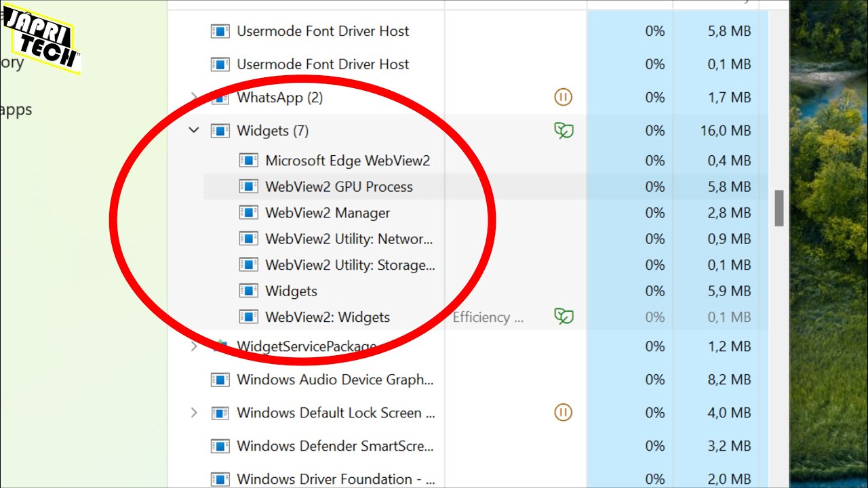Click the efficiency leaf icon on WebView2: Widgets row
Screen dimensions: 868x488
pos(564,317)
